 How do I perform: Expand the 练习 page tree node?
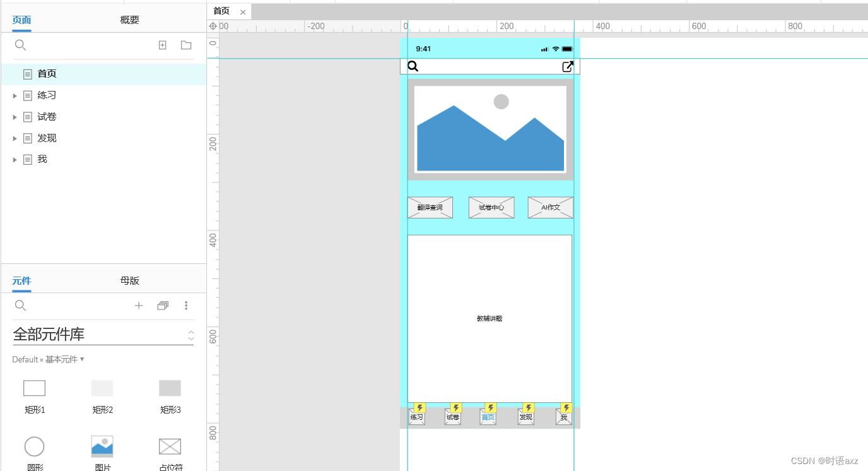coord(15,95)
